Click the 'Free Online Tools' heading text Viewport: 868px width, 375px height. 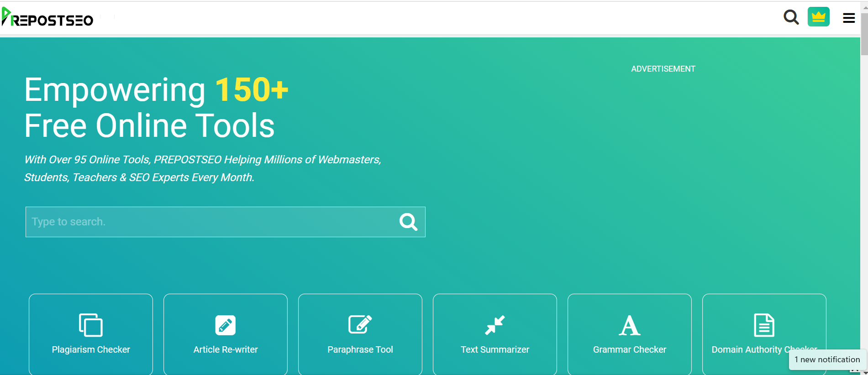149,125
